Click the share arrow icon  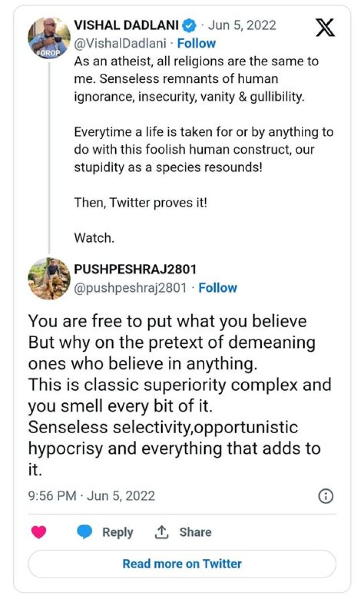(x=161, y=532)
